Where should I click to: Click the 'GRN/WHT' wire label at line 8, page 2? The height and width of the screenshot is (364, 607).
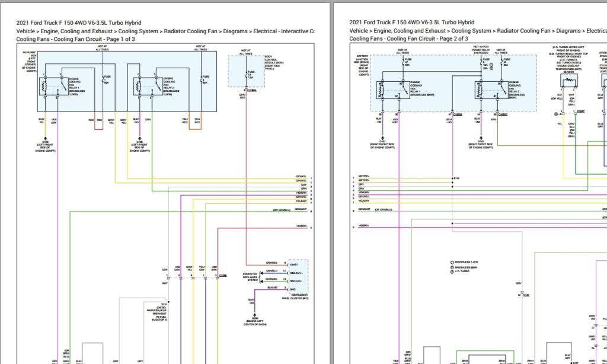tap(365, 209)
